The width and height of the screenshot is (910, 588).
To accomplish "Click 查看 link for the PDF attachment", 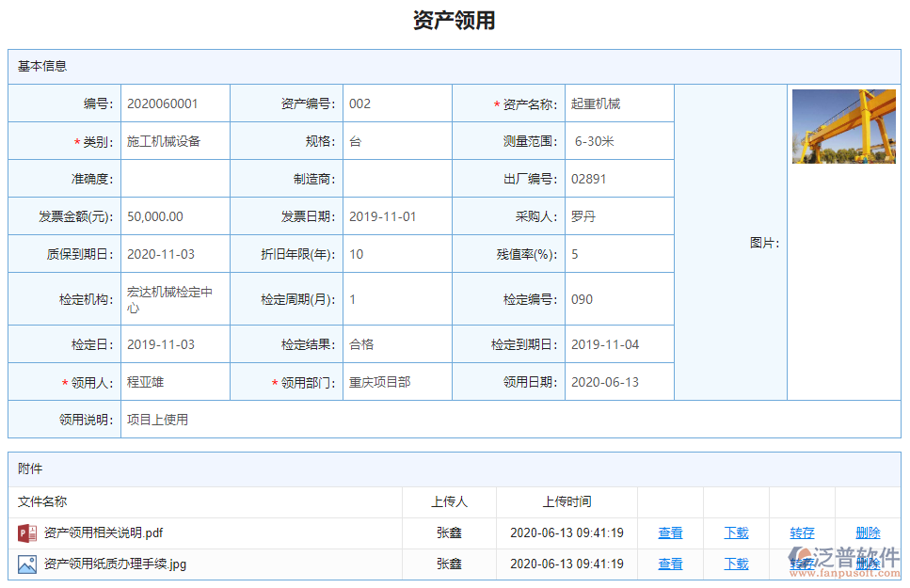I will click(670, 533).
